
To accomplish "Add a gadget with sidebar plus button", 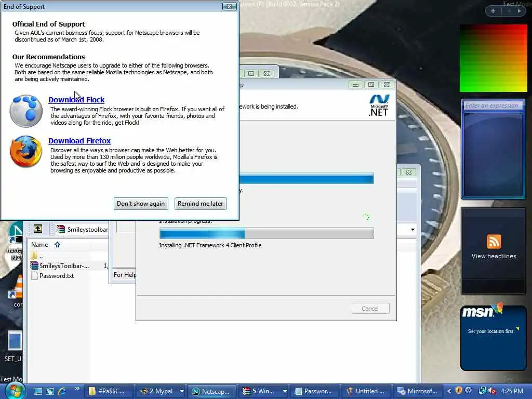I will [x=493, y=11].
